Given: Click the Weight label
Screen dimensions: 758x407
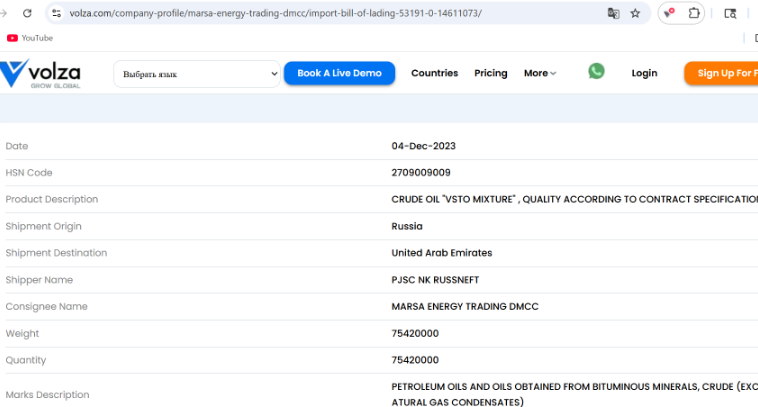Looking at the screenshot, I should click(22, 334).
